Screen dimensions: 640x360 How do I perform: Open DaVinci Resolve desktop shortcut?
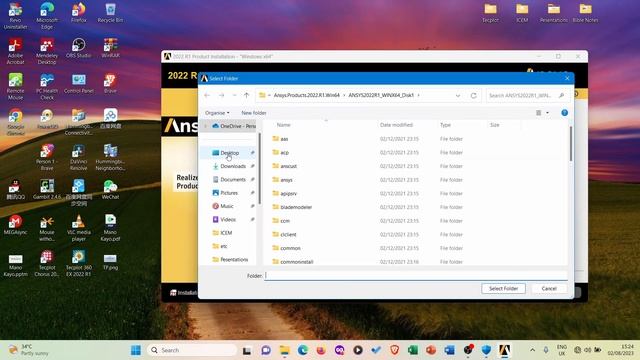[x=78, y=157]
